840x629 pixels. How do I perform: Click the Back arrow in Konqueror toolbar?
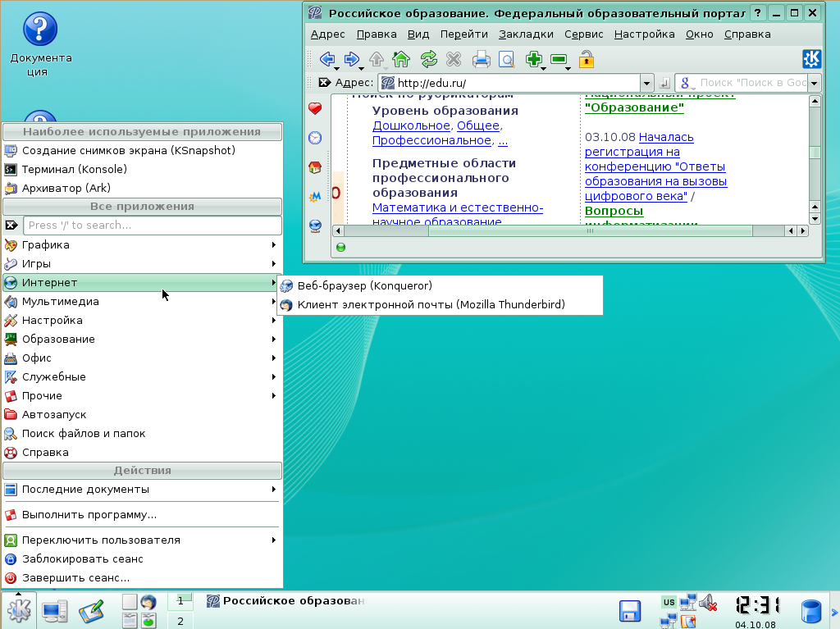326,59
